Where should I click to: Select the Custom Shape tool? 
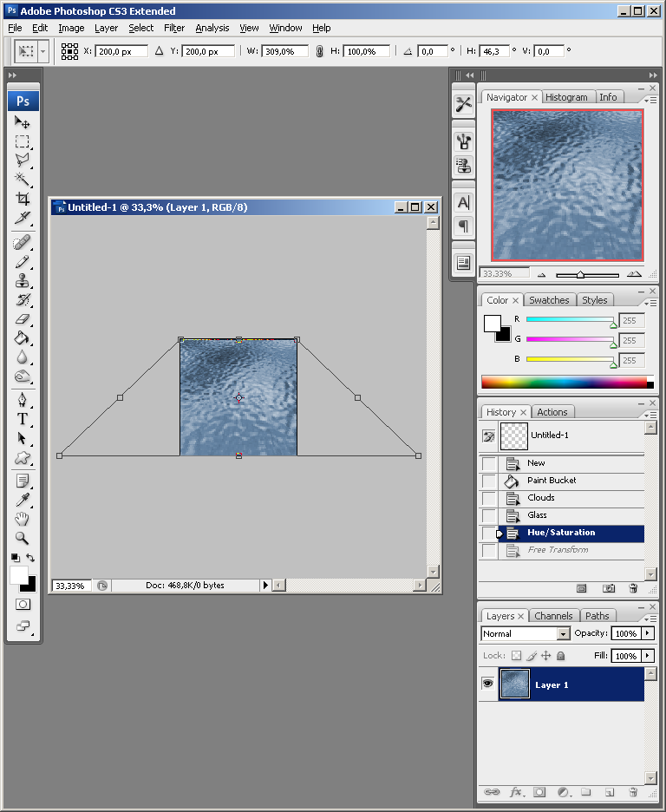[x=23, y=458]
